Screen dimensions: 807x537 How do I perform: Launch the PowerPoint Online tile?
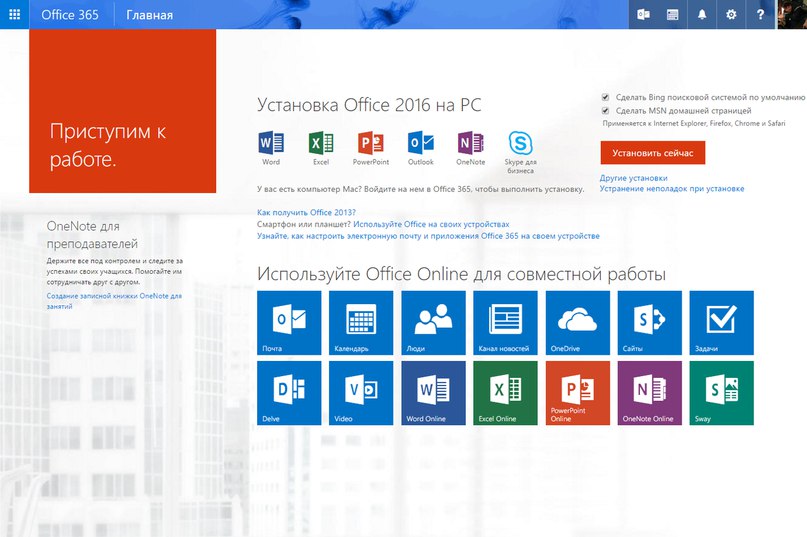pos(577,393)
